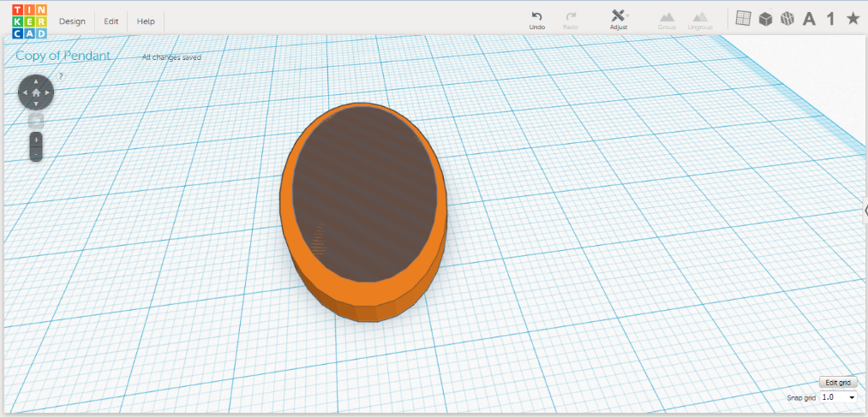Orbit view left with the left arrow
Screen dimensions: 868x417
24,92
